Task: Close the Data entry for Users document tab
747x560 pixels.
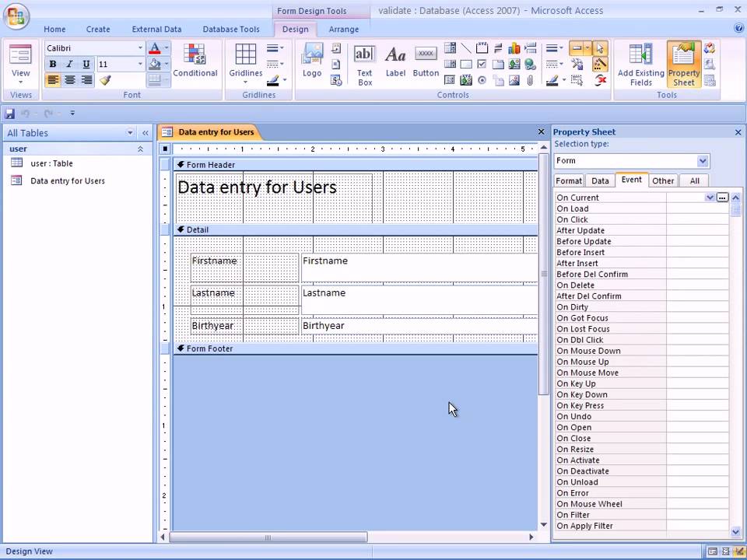Action: coord(541,132)
